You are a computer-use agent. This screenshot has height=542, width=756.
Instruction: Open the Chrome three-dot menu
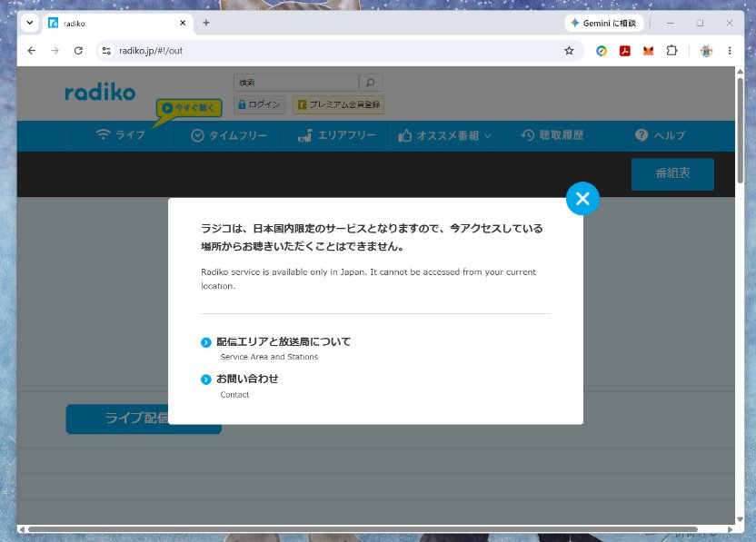pyautogui.click(x=730, y=51)
